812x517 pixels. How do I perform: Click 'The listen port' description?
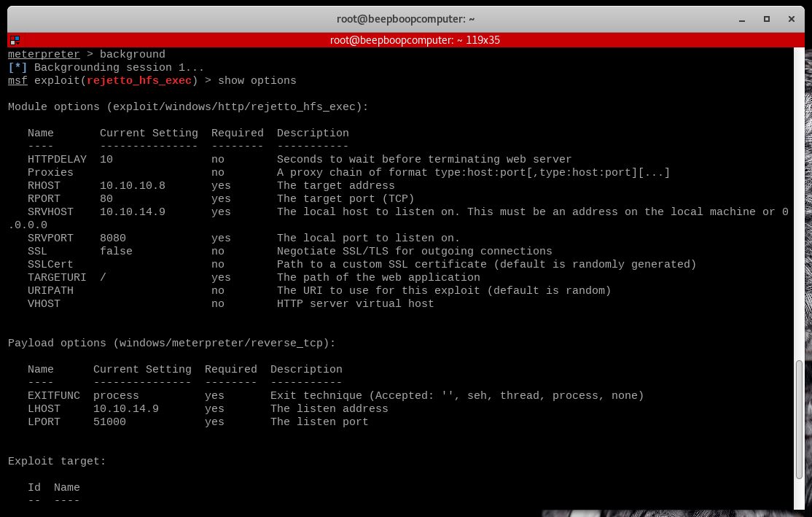pos(319,421)
